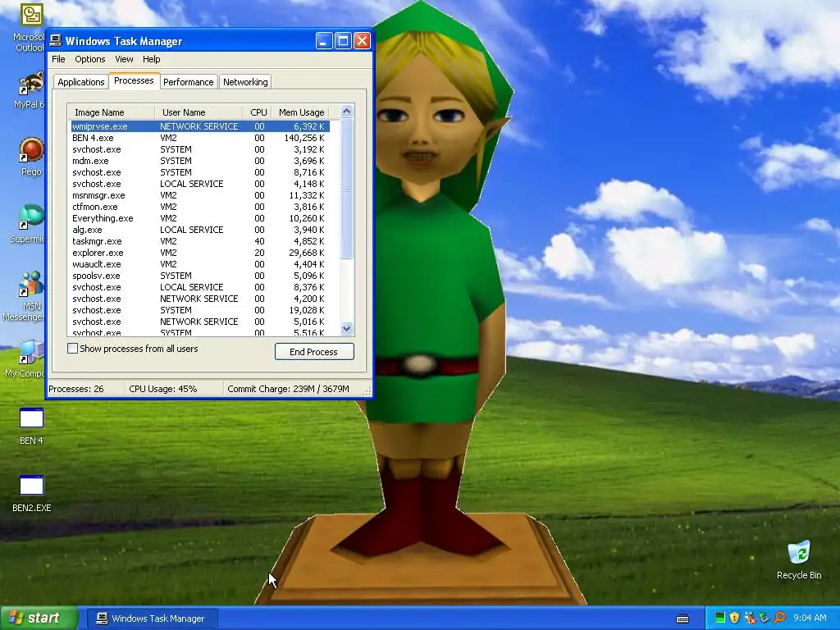Open the Options menu
Viewport: 840px width, 630px height.
click(x=90, y=59)
